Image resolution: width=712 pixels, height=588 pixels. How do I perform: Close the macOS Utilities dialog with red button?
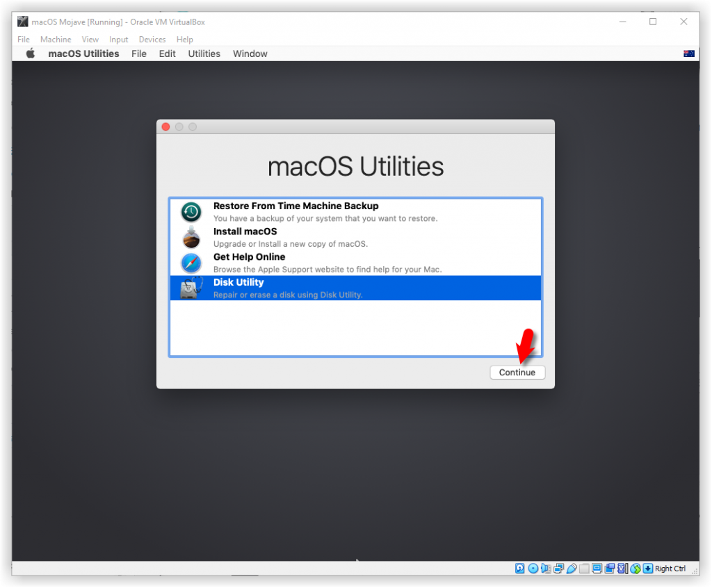(x=165, y=126)
